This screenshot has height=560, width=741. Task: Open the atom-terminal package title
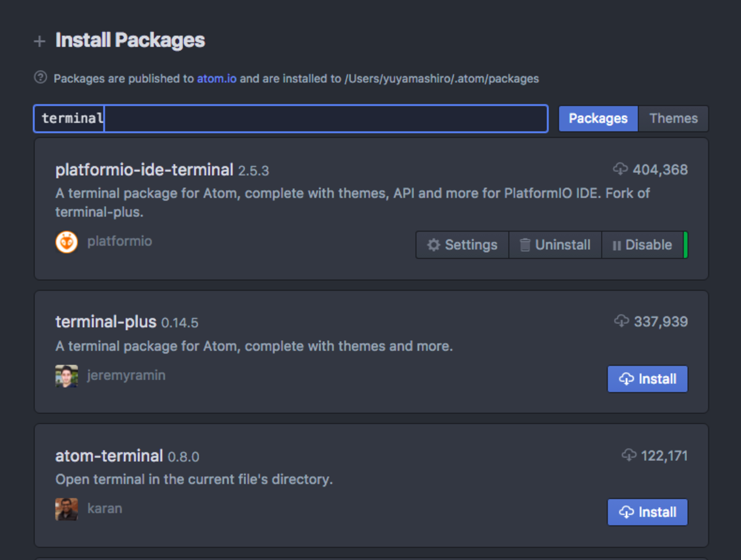109,456
